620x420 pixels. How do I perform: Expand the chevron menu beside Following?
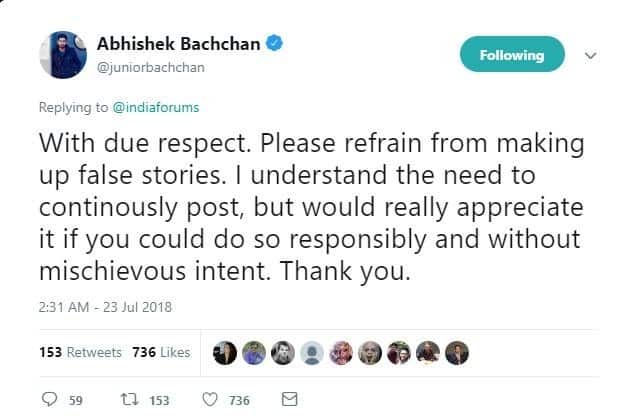[590, 54]
